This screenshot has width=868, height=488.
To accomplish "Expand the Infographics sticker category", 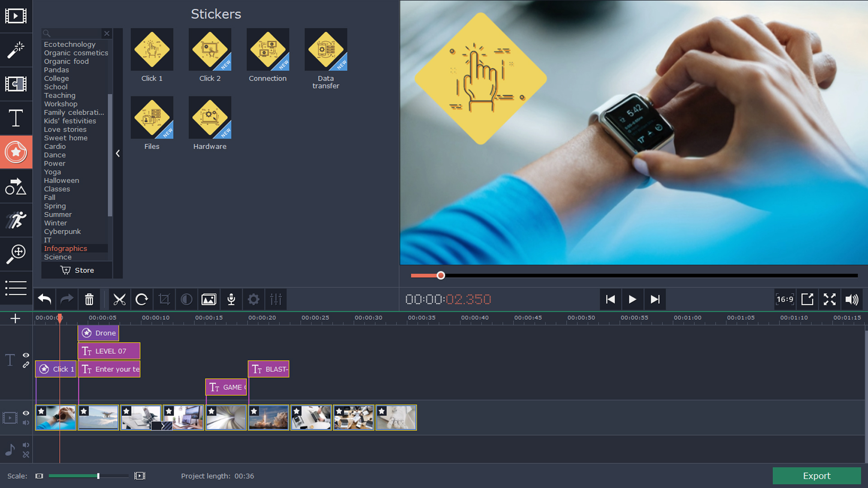I will [x=66, y=249].
